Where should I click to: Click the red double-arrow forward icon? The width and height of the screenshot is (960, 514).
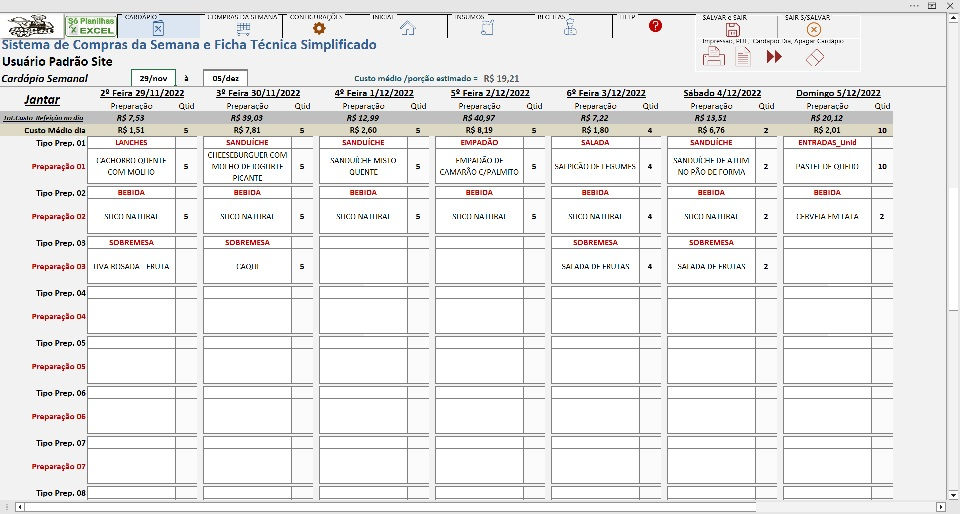click(x=774, y=57)
